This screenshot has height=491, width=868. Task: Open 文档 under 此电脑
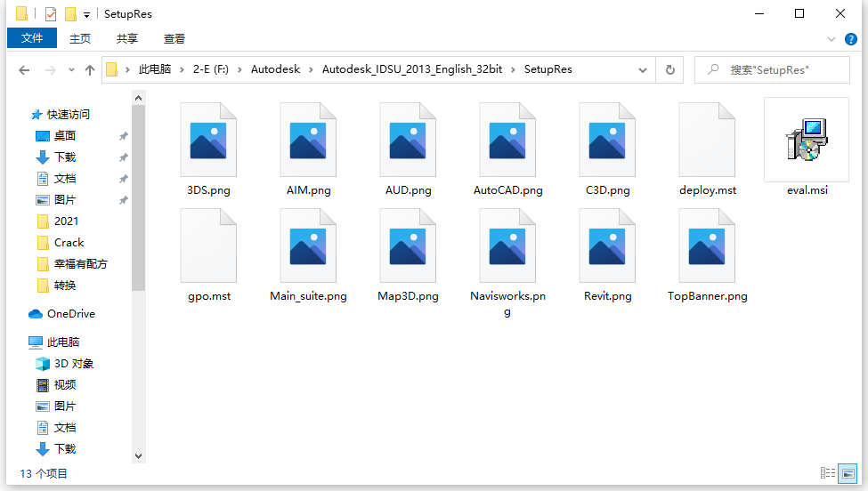click(x=65, y=428)
